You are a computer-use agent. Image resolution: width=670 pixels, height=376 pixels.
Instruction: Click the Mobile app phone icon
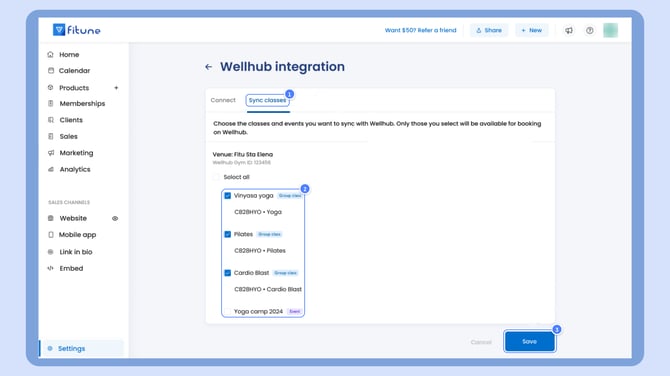(x=51, y=235)
